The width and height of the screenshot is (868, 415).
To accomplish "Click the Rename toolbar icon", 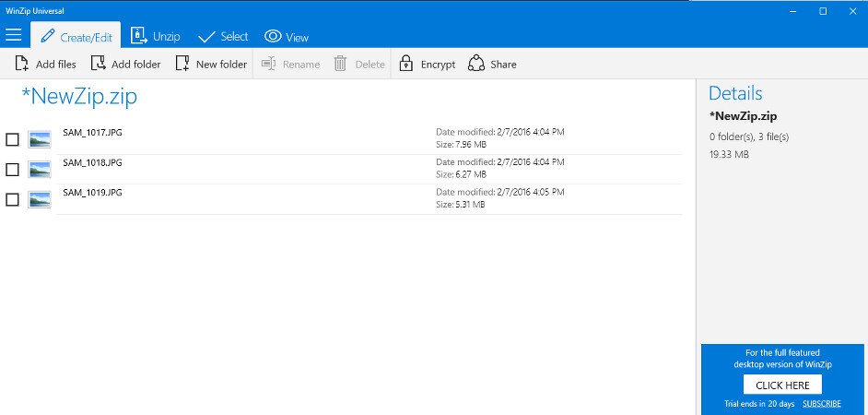I will [268, 64].
